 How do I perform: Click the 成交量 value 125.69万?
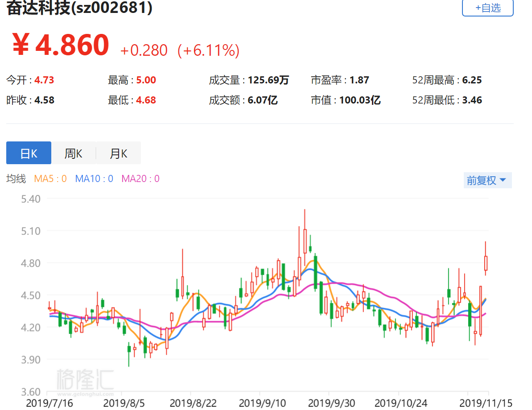click(x=268, y=80)
